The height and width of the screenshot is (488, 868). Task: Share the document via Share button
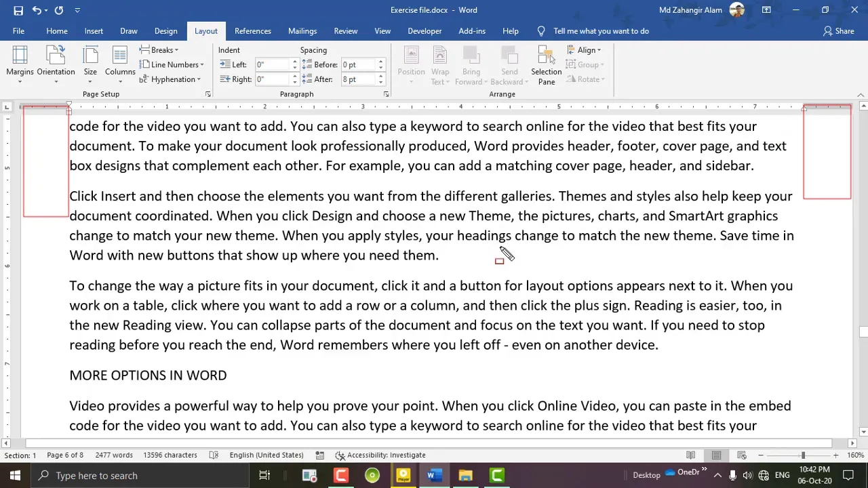coord(839,31)
